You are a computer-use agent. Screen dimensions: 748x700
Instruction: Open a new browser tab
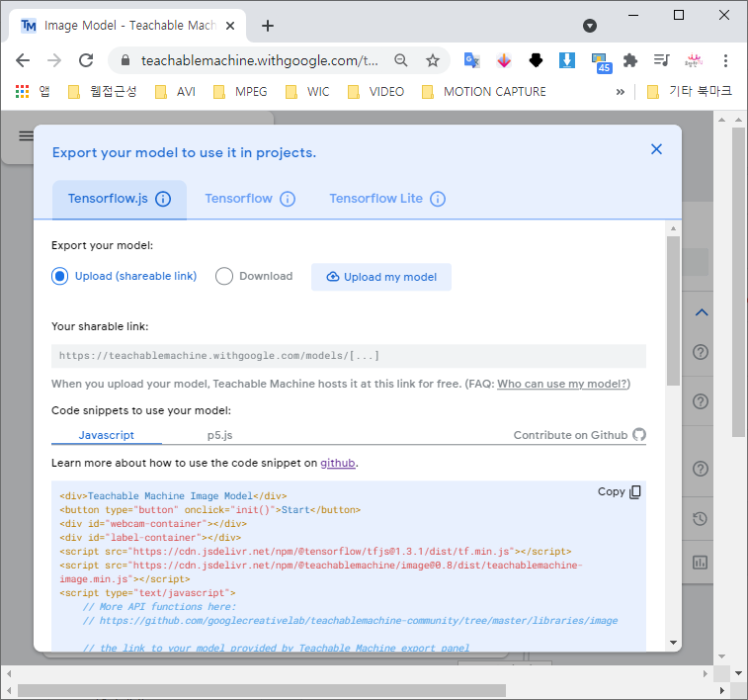(x=268, y=26)
